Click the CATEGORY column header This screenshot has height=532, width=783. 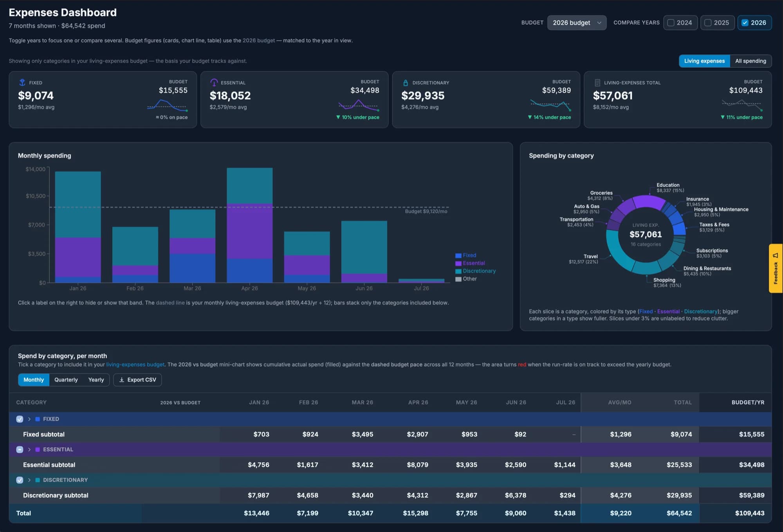[31, 403]
